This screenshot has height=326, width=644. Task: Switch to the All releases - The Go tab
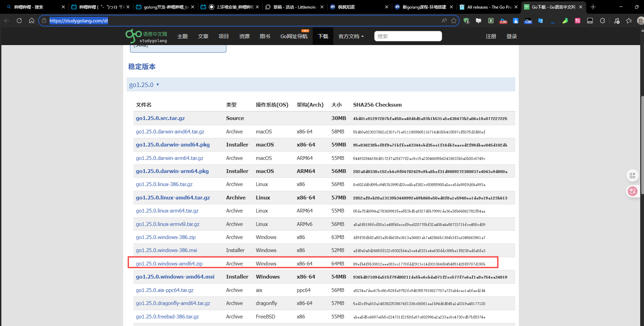click(489, 7)
